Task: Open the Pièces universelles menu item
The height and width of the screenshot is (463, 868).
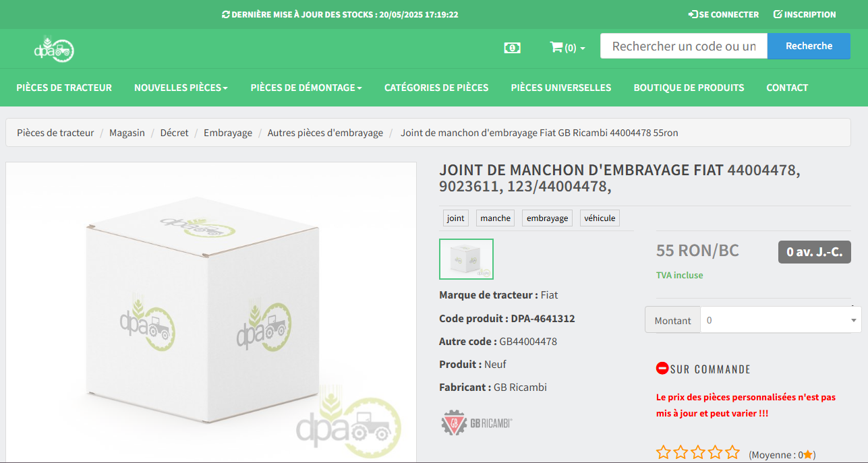Action: [561, 88]
